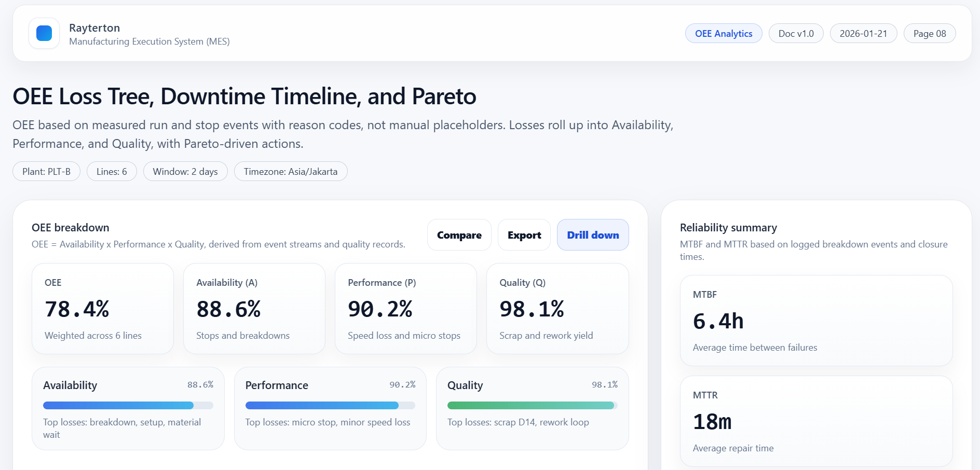Screen dimensions: 980x470
Task: Change the Window: 2 days filter
Action: click(x=185, y=172)
